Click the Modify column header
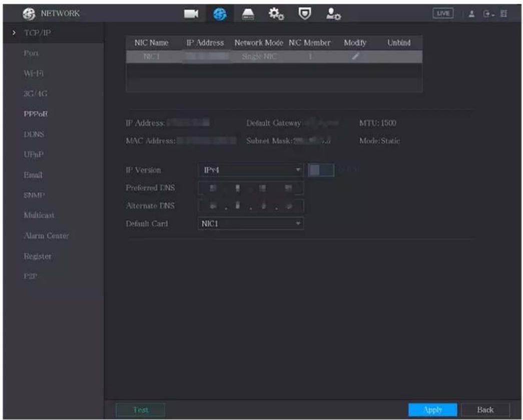The width and height of the screenshot is (523, 420). pyautogui.click(x=355, y=42)
